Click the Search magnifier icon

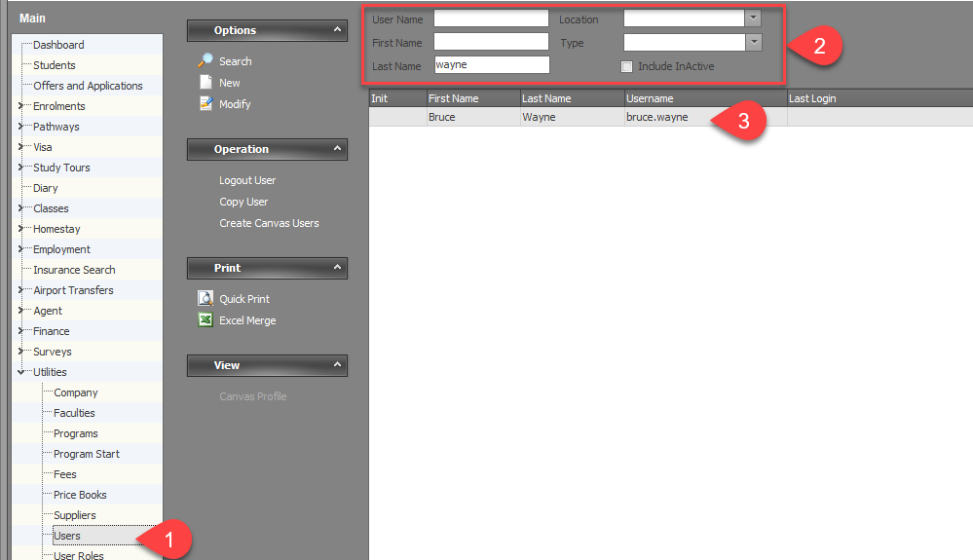click(x=206, y=61)
